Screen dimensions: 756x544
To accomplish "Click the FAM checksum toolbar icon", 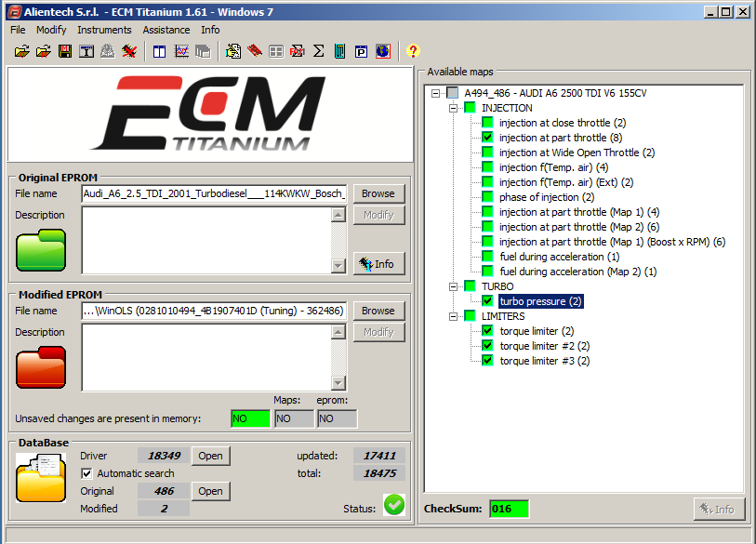I will click(x=298, y=51).
